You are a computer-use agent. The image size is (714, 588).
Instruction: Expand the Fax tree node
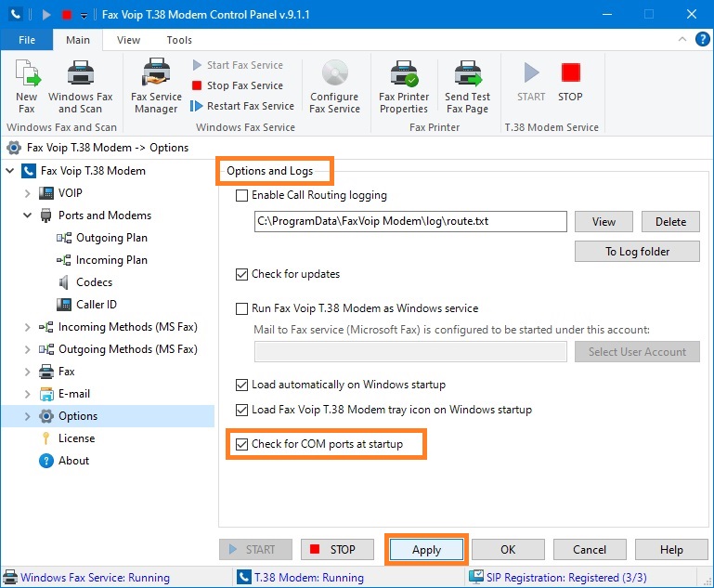27,372
